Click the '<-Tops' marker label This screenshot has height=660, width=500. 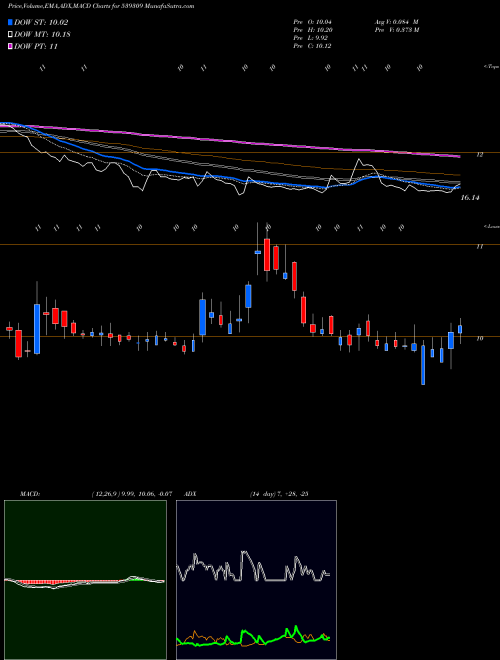(x=491, y=67)
